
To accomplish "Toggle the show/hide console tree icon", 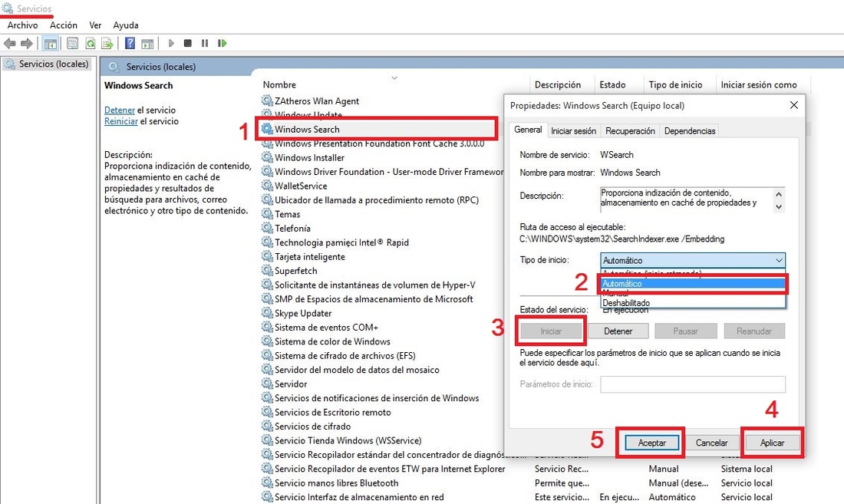I will click(51, 44).
